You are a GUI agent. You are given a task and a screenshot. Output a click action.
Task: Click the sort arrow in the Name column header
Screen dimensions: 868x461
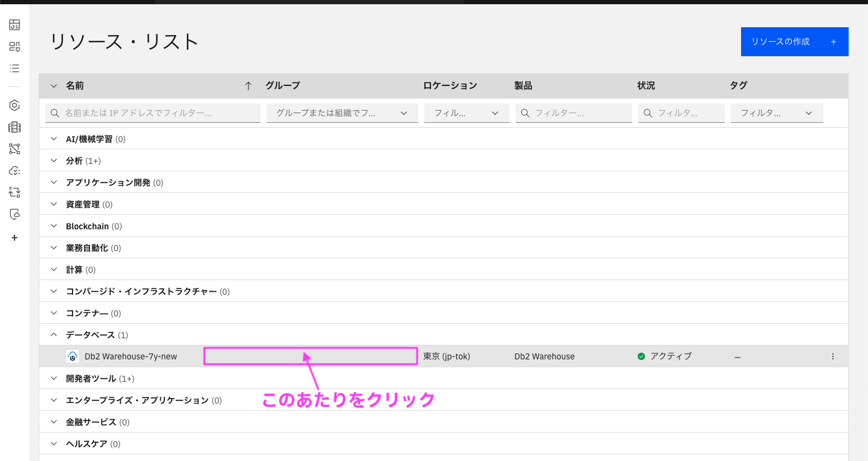pos(248,86)
